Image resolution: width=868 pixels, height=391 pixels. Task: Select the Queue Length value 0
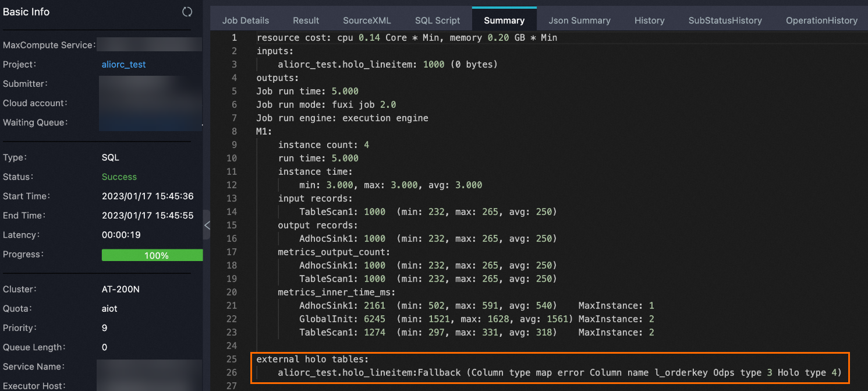(x=105, y=347)
